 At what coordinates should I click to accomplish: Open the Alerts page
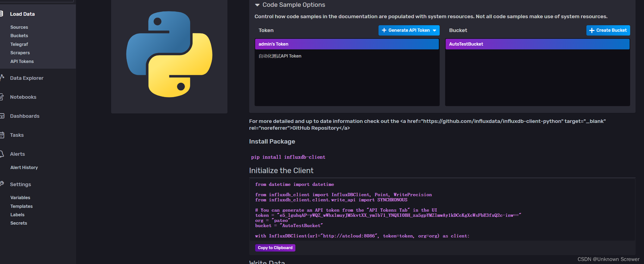click(17, 154)
